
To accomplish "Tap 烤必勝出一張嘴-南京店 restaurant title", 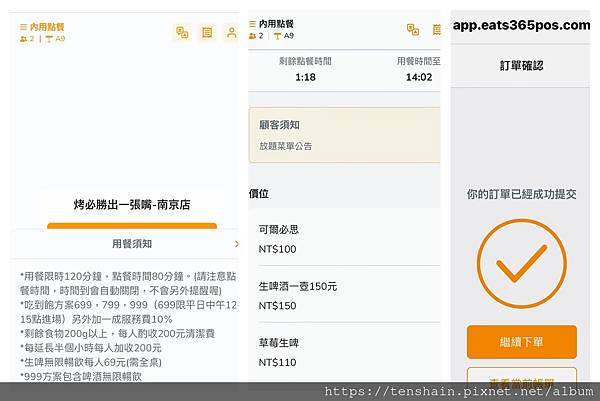I will pyautogui.click(x=132, y=204).
